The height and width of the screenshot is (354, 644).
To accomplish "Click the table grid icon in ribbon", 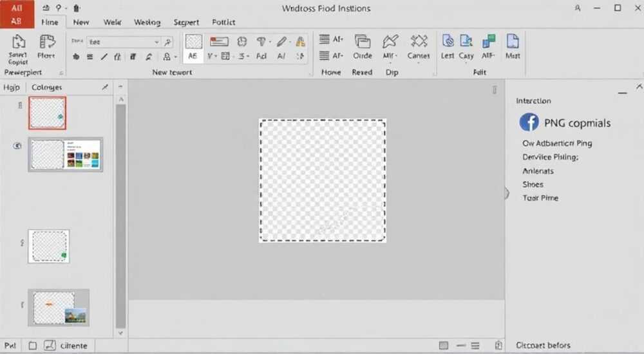I will point(225,56).
